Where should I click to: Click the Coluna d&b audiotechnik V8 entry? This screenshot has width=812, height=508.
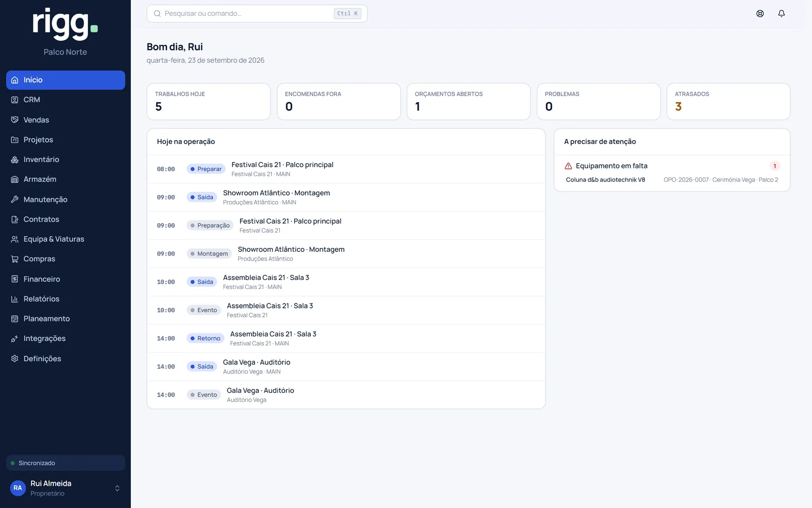605,180
